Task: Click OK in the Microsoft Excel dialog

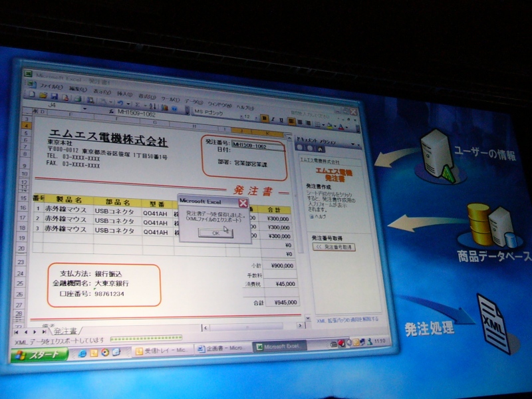Action: (x=215, y=233)
